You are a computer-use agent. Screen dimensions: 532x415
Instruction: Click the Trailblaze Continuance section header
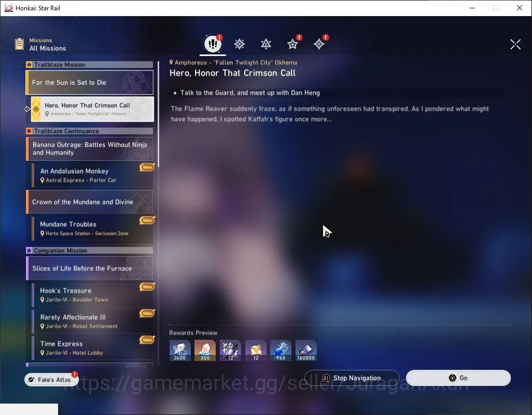(90, 131)
